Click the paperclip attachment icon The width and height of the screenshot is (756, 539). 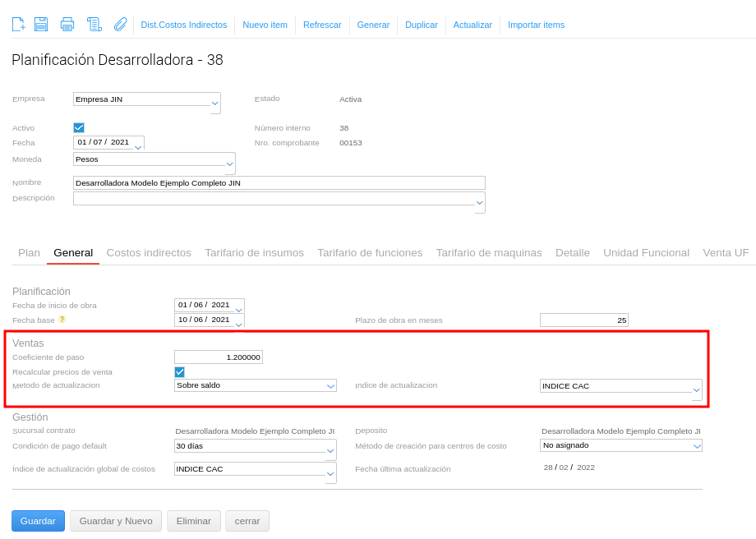tap(120, 25)
